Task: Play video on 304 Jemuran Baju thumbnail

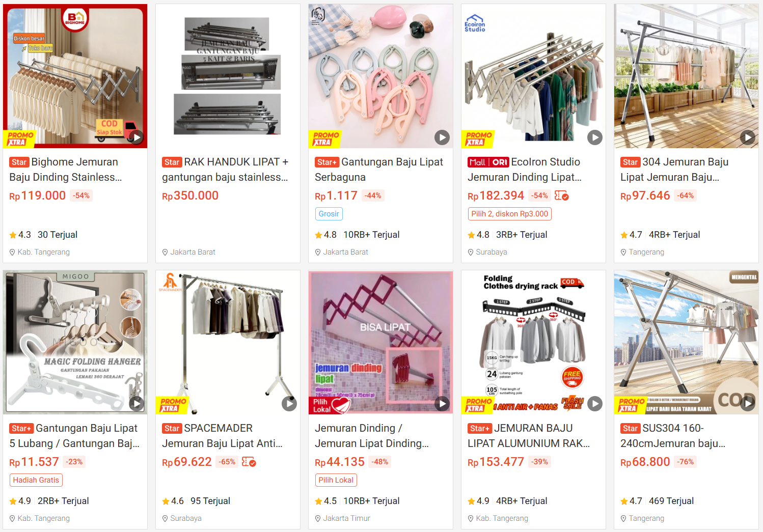Action: pos(748,137)
